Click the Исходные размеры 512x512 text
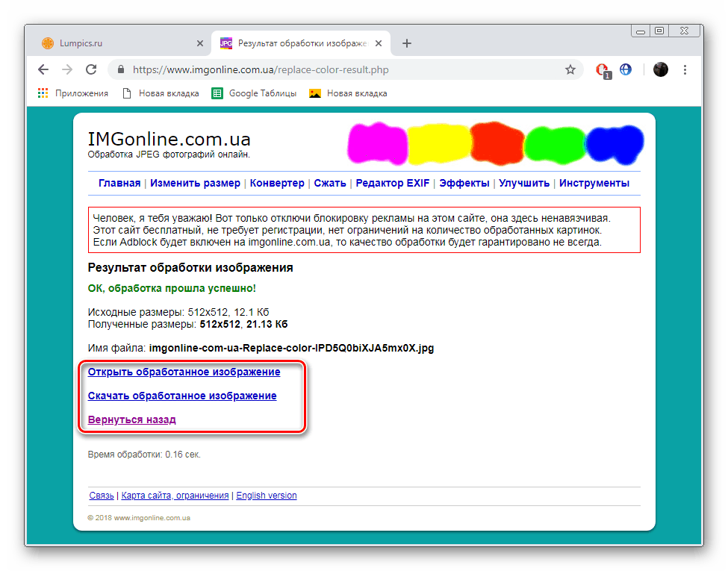Screen dimensions: 728x571 [178, 312]
